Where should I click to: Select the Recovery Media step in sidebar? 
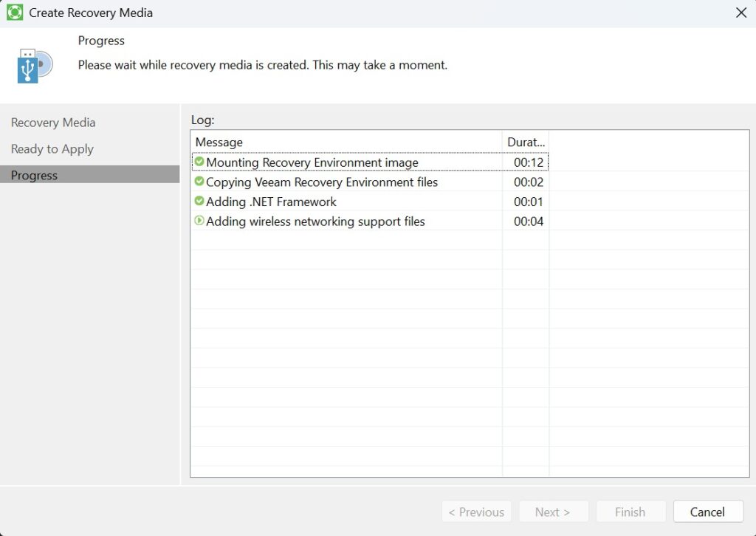pos(53,123)
